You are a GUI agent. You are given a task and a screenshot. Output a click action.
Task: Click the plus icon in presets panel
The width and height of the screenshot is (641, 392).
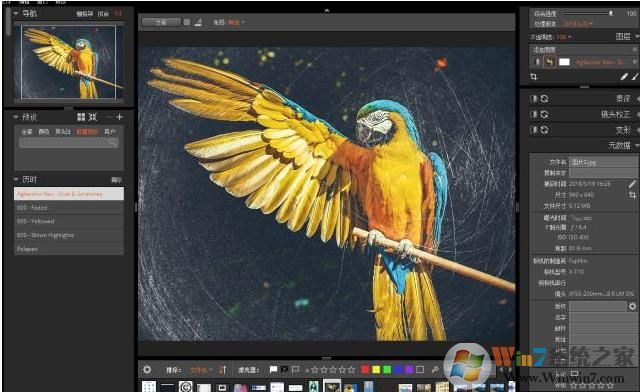[119, 117]
